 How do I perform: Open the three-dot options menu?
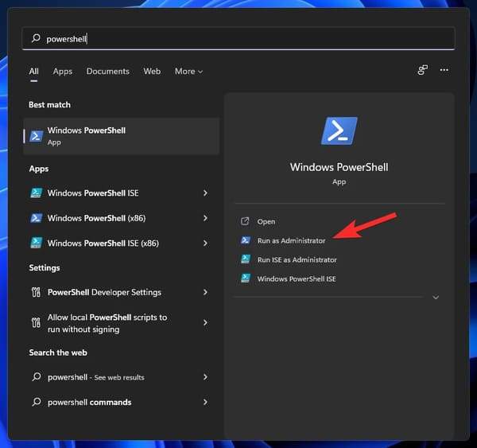click(x=444, y=70)
